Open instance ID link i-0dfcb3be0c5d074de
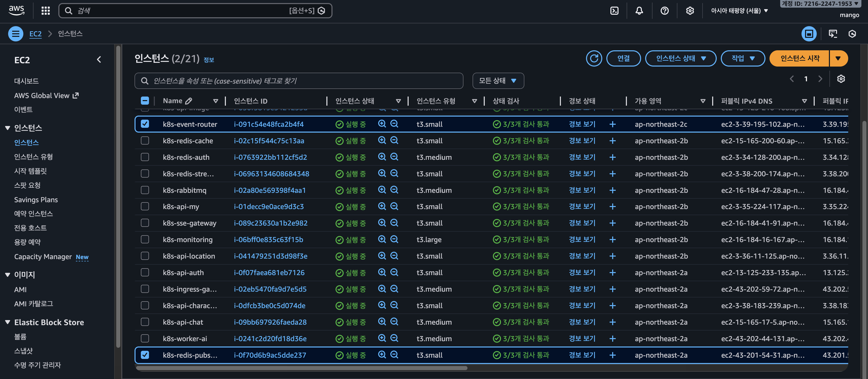Screen dimensions: 868x379 270,306
